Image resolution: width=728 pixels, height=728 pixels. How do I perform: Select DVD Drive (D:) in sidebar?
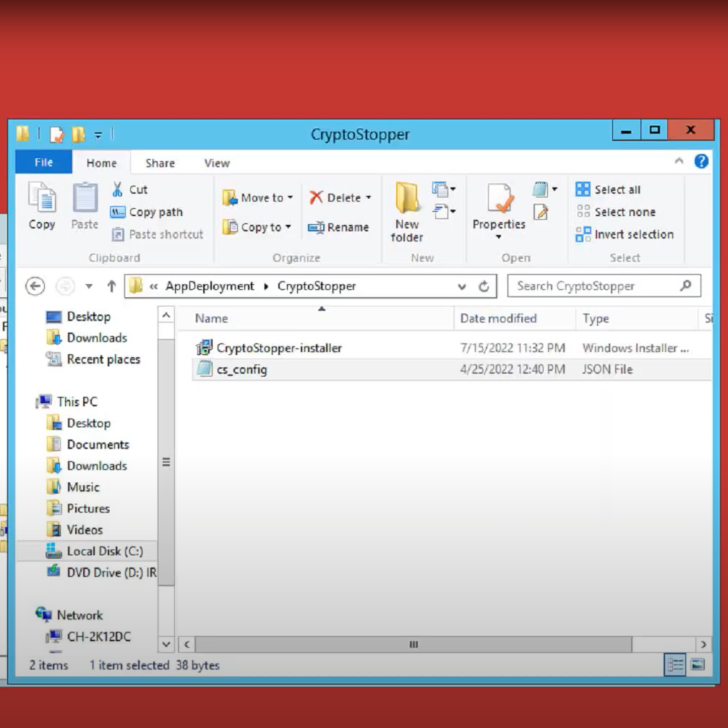[101, 573]
